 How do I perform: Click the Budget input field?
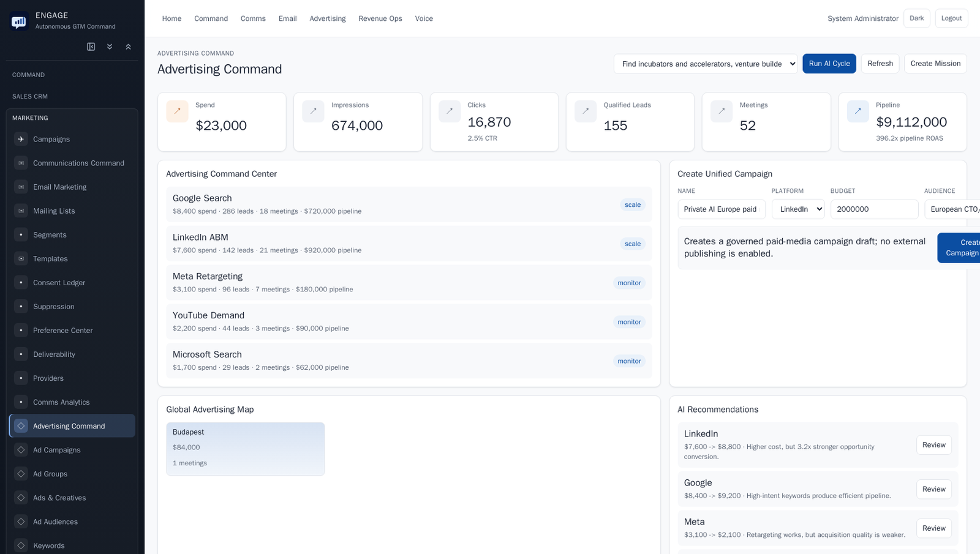coord(874,209)
